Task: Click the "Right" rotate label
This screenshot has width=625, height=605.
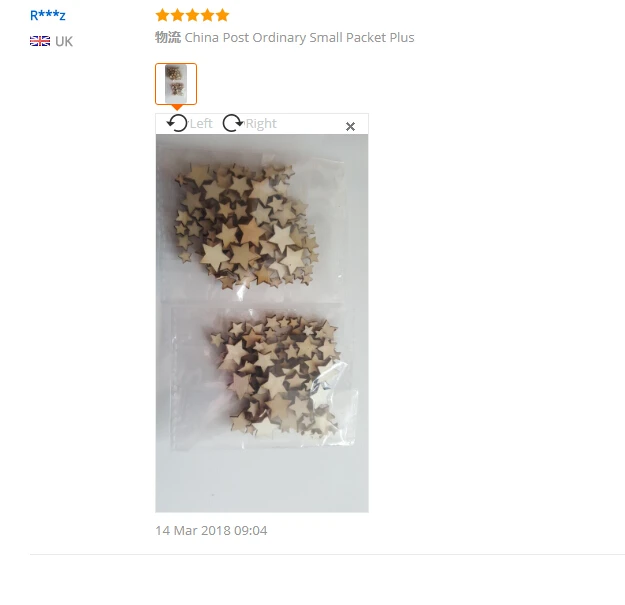Action: (x=261, y=124)
